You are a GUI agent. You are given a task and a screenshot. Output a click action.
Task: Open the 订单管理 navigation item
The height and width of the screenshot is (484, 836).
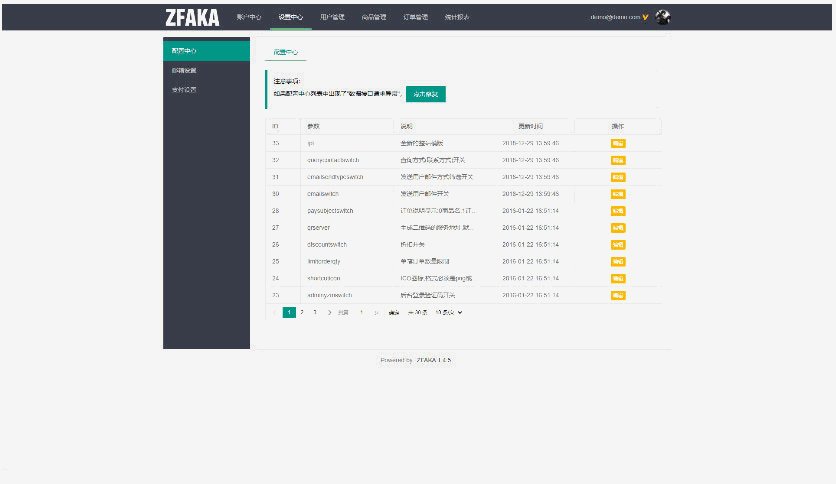click(x=415, y=17)
